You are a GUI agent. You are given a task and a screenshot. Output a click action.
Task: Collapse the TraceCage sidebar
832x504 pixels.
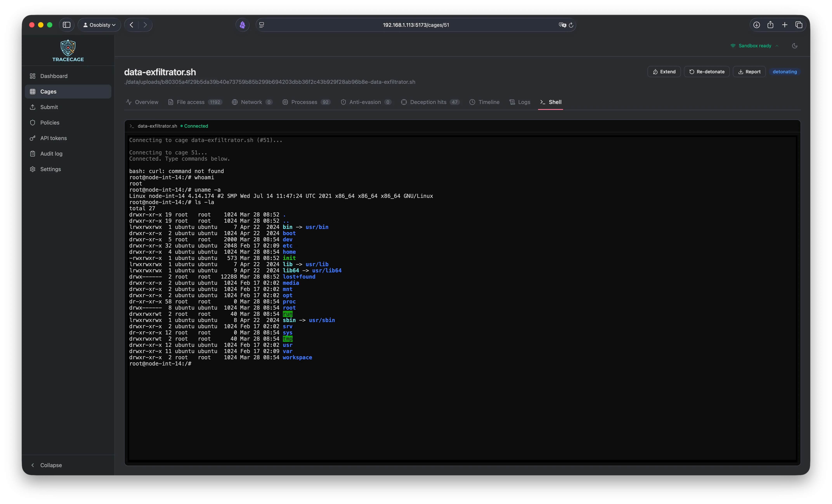[x=47, y=465]
